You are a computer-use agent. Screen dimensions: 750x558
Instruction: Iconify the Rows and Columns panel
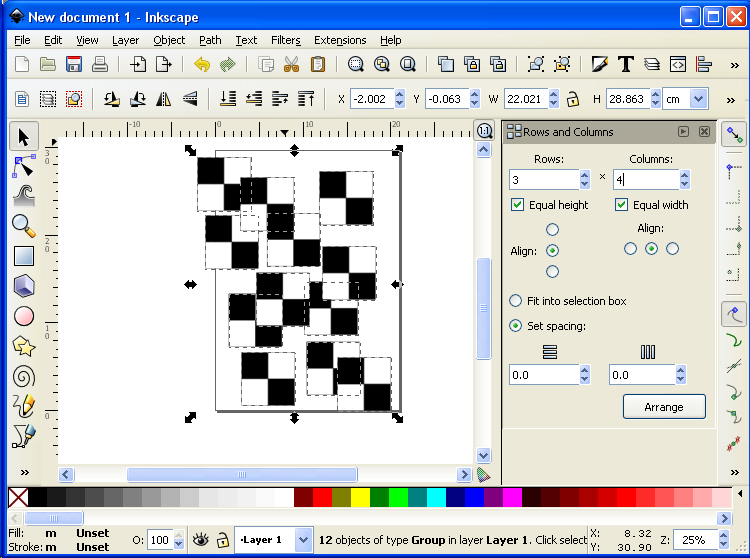[683, 131]
